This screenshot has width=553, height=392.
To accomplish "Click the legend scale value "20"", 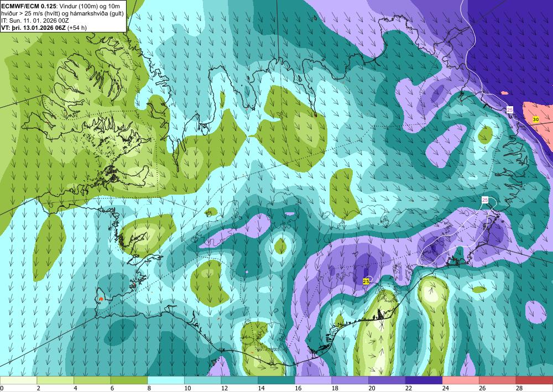I will [x=372, y=388].
